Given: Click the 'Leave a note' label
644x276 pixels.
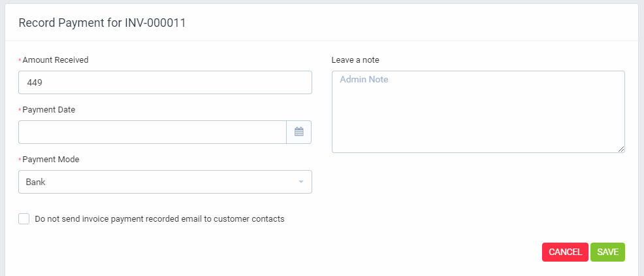Looking at the screenshot, I should click(x=355, y=60).
